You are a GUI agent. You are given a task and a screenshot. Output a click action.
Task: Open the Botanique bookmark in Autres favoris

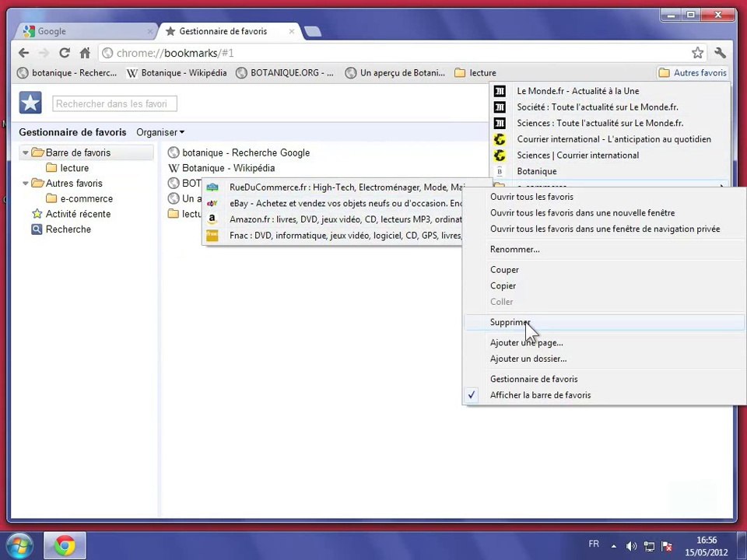(610, 171)
